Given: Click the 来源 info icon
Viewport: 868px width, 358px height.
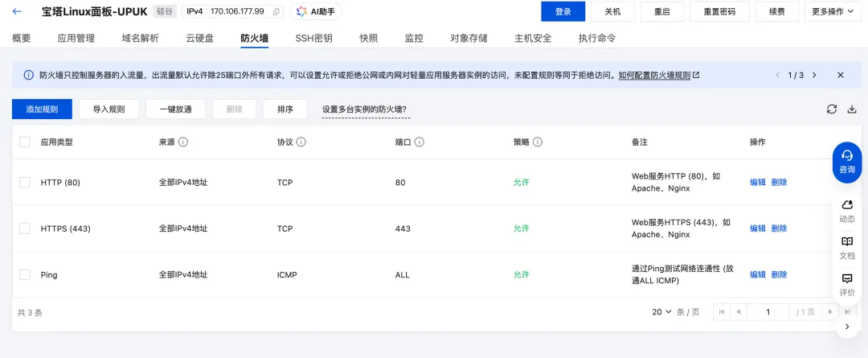Looking at the screenshot, I should tap(183, 142).
